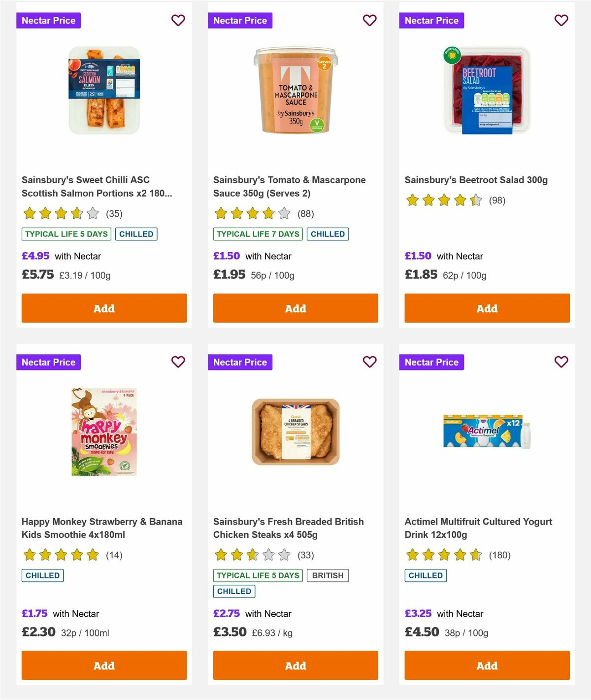This screenshot has height=700, width=591.
Task: Favourite the Happy Monkey Kids Smoothie
Action: (x=178, y=362)
